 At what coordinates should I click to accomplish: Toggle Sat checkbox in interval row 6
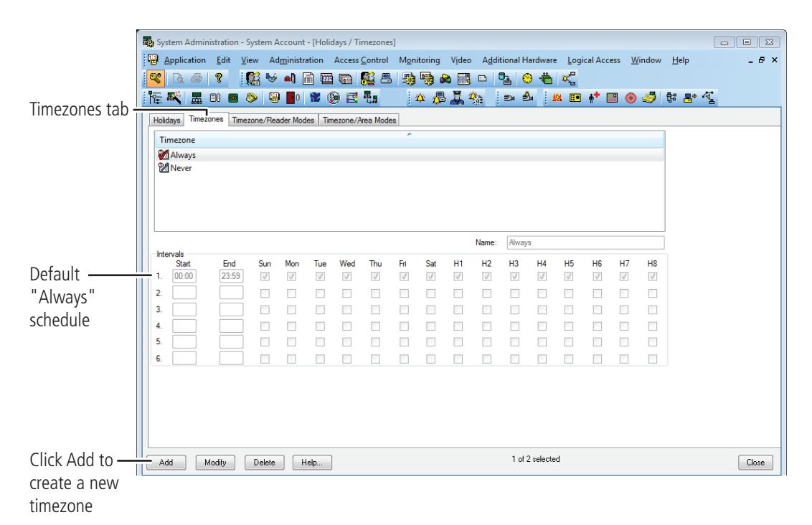pos(431,359)
